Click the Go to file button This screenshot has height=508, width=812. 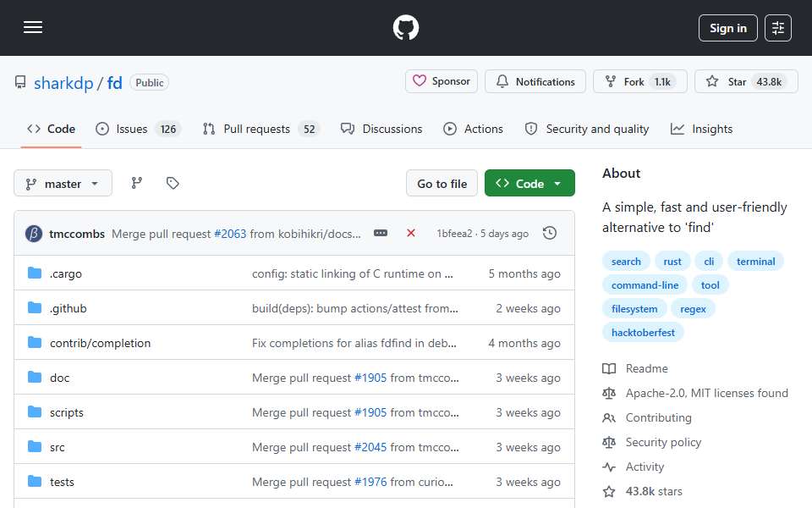pyautogui.click(x=442, y=184)
